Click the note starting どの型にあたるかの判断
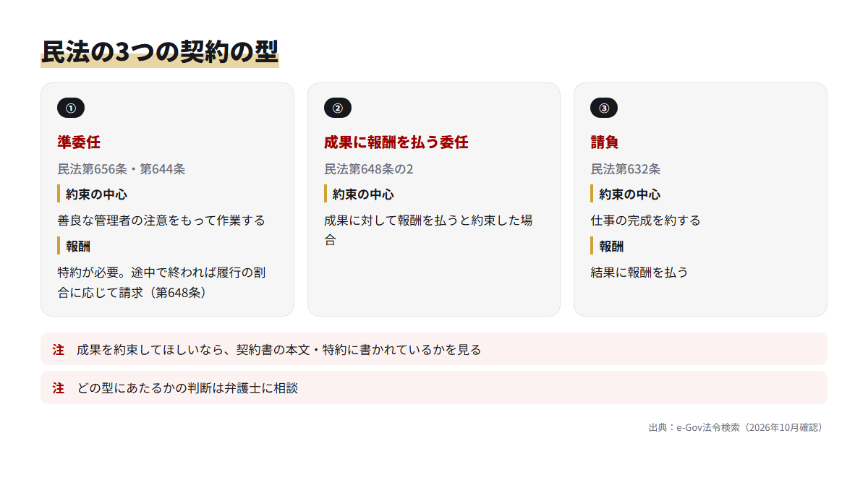Screen dimensions: 868x488 coord(434,388)
